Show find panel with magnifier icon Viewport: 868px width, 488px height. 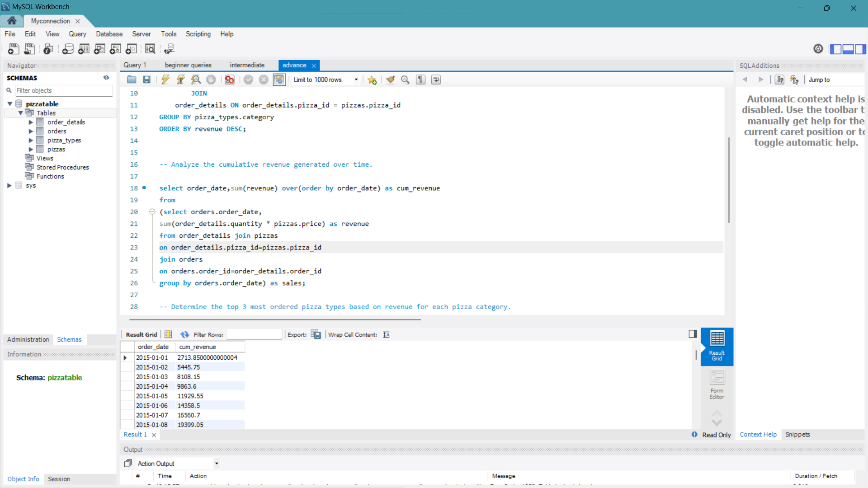tap(406, 80)
